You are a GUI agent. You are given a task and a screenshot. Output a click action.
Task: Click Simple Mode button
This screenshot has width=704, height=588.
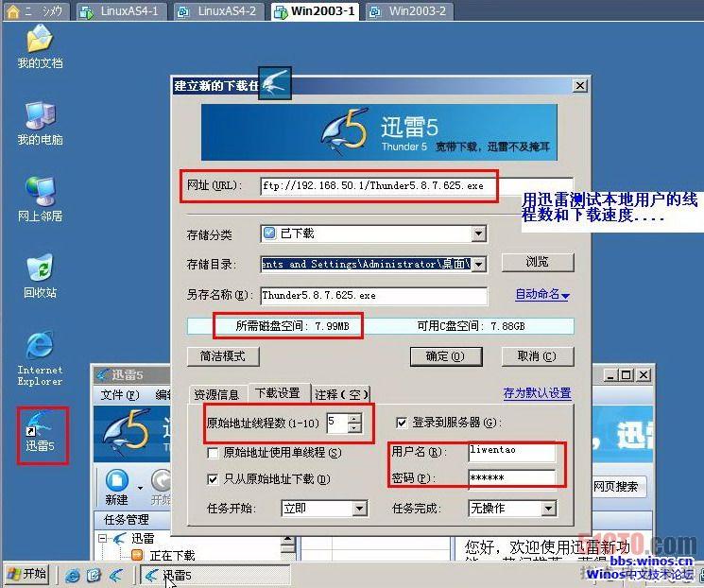click(x=223, y=356)
